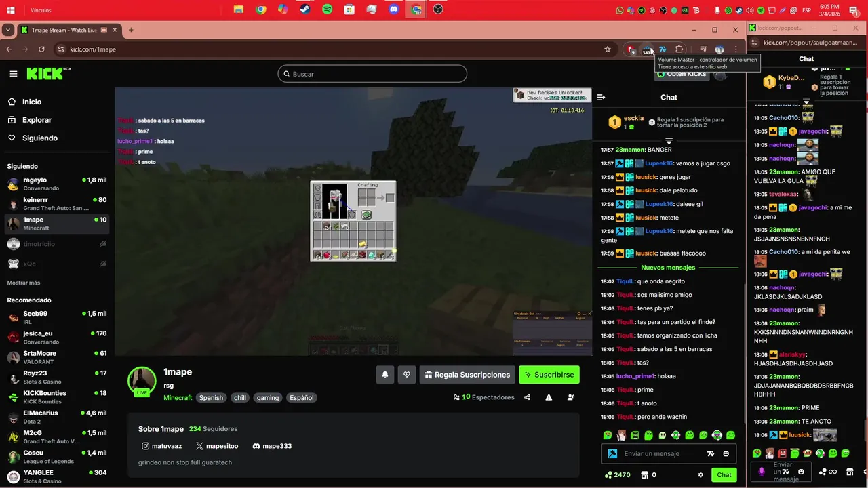Click Windows Start button
Screen dimensions: 868x488
[x=12, y=10]
